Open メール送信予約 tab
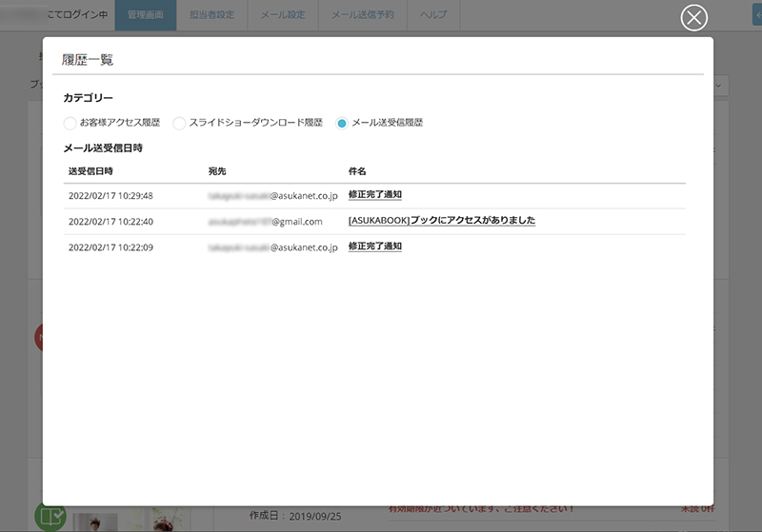The height and width of the screenshot is (532, 762). click(x=363, y=15)
